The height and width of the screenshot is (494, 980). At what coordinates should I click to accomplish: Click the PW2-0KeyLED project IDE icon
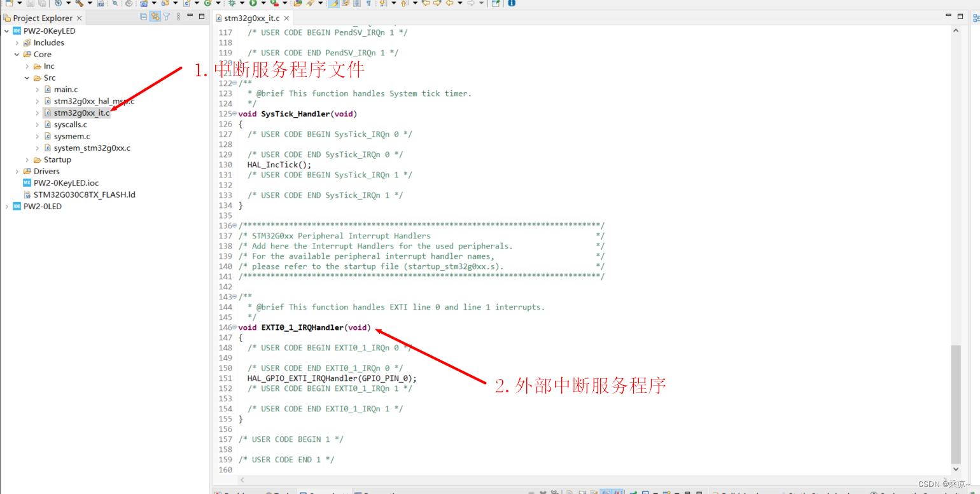point(17,31)
